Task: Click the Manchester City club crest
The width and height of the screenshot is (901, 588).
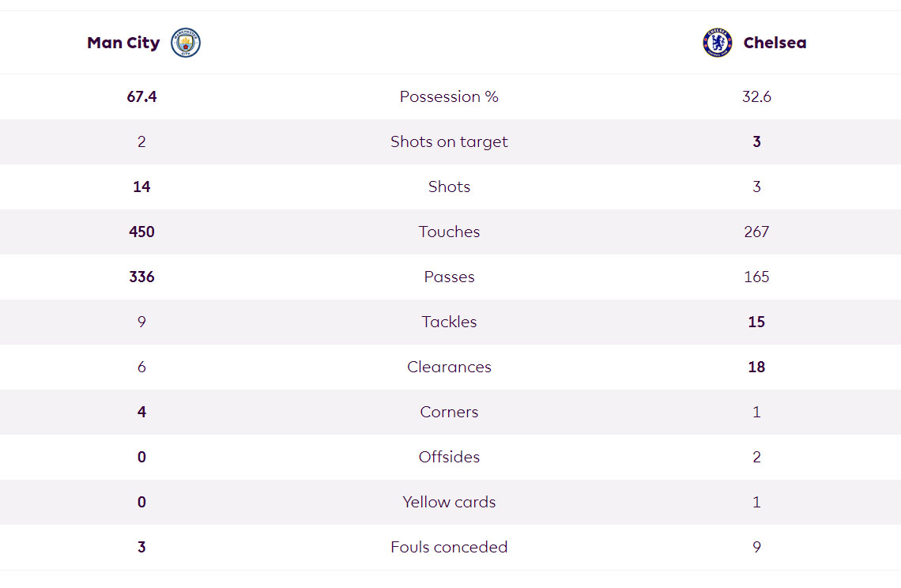Action: tap(186, 43)
